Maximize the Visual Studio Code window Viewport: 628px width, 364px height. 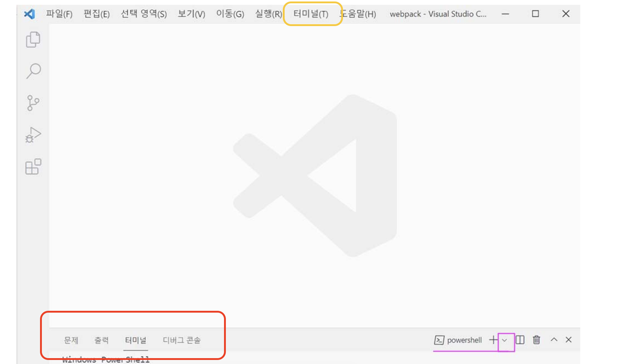(535, 14)
